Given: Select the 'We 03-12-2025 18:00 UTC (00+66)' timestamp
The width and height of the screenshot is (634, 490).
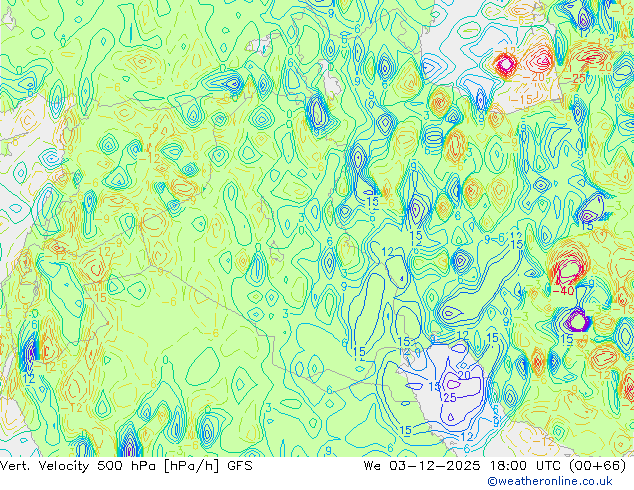Looking at the screenshot, I should (x=495, y=466).
